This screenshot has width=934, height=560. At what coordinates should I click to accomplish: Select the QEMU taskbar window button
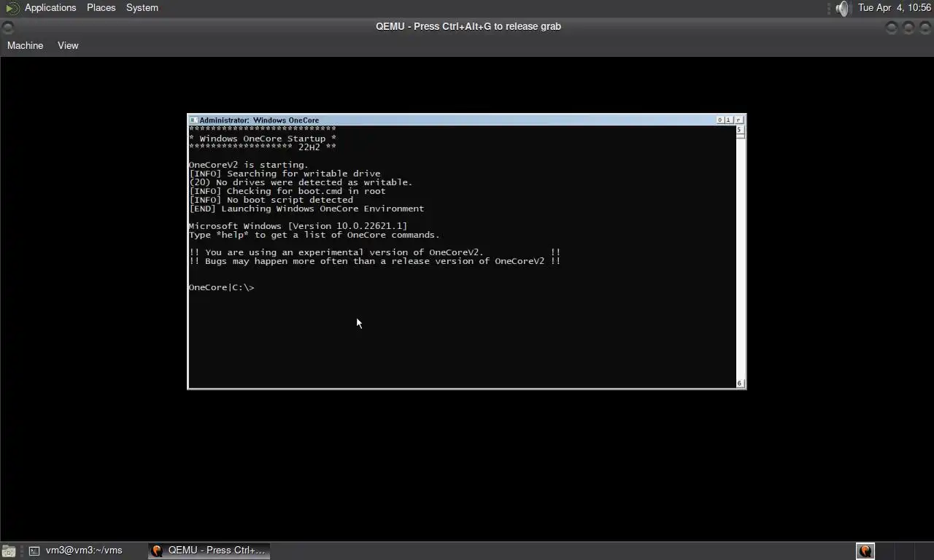pos(209,551)
